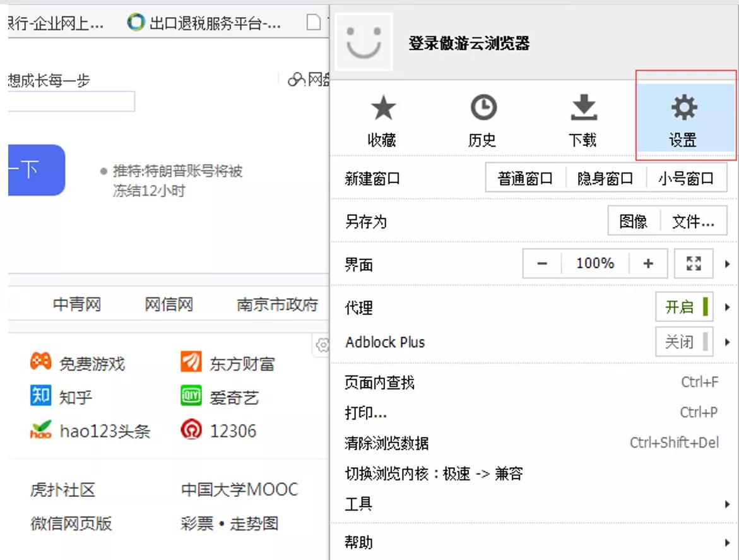This screenshot has width=739, height=560.
Task: Enter fullscreen using the 界面 expand icon
Action: (693, 263)
